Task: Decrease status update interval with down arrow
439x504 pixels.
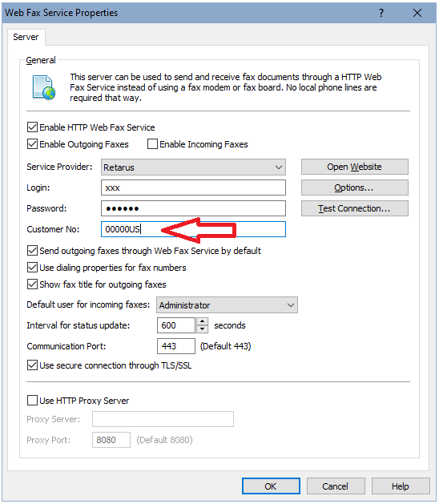Action: (x=202, y=329)
